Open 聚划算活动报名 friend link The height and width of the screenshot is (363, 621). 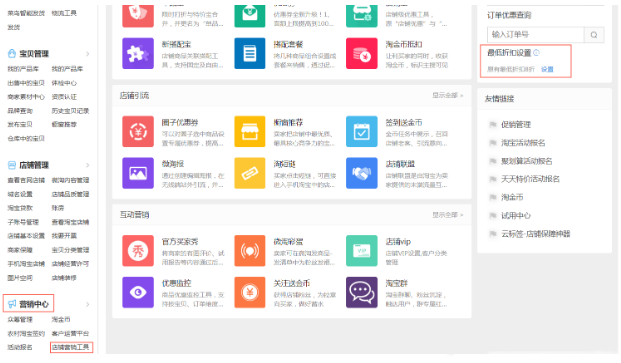pos(527,161)
